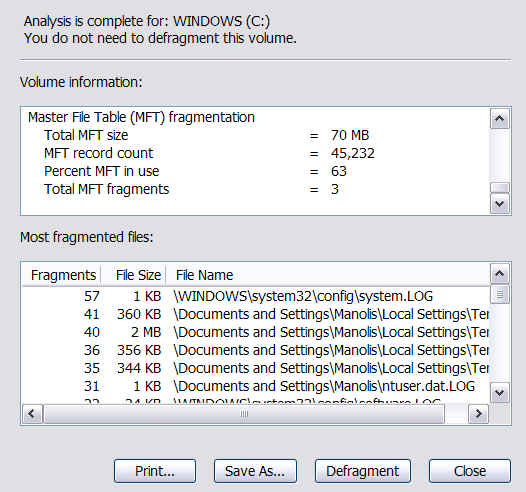
Task: Click up arrow in Volume information scrollbar
Action: click(499, 118)
